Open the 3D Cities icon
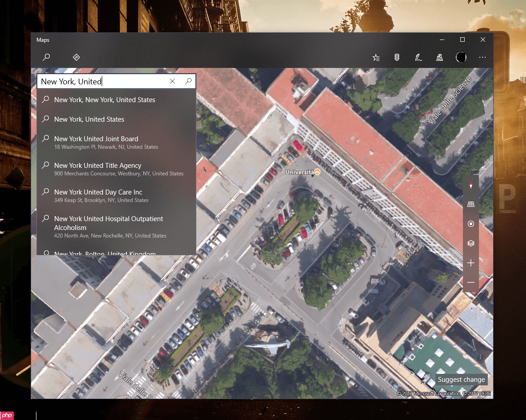Screen dimensions: 526x420 [439, 57]
